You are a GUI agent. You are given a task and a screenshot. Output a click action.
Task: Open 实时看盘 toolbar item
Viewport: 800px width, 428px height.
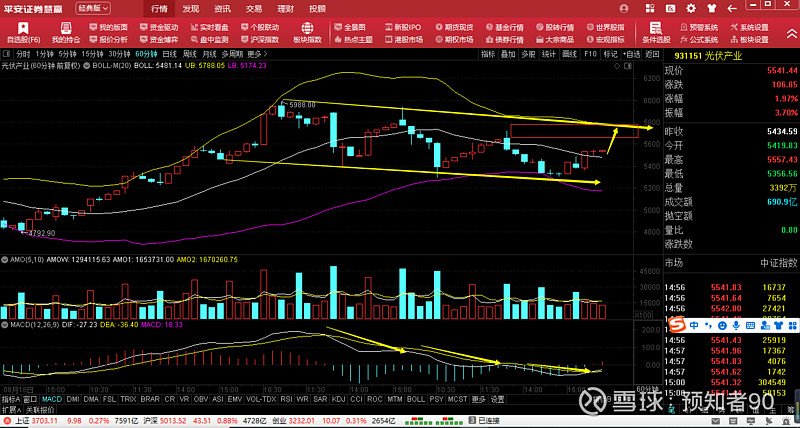pyautogui.click(x=210, y=28)
